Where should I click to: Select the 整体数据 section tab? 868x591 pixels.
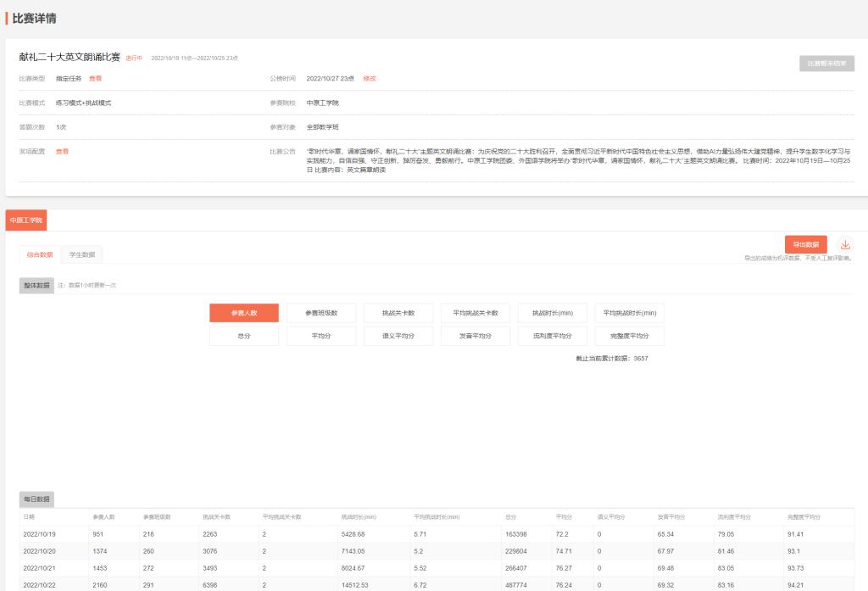(36, 286)
